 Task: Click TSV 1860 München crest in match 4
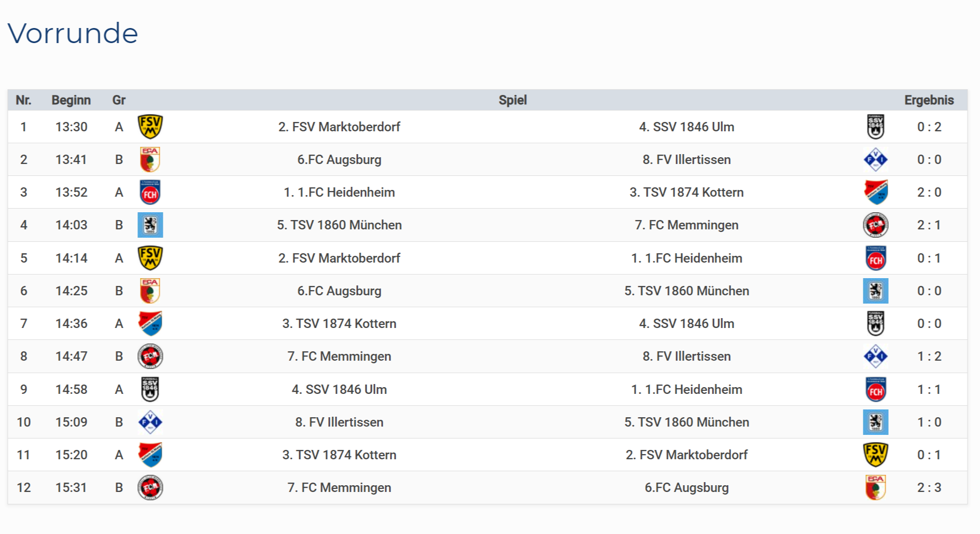click(150, 225)
